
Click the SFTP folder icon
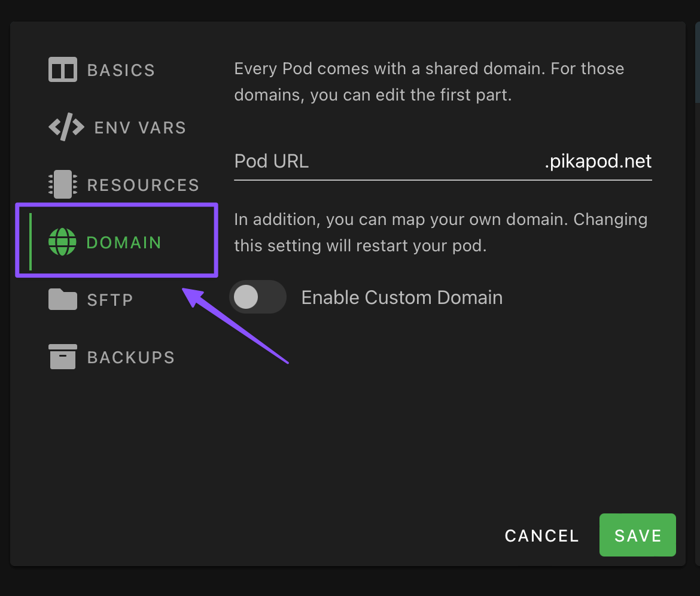click(x=63, y=299)
